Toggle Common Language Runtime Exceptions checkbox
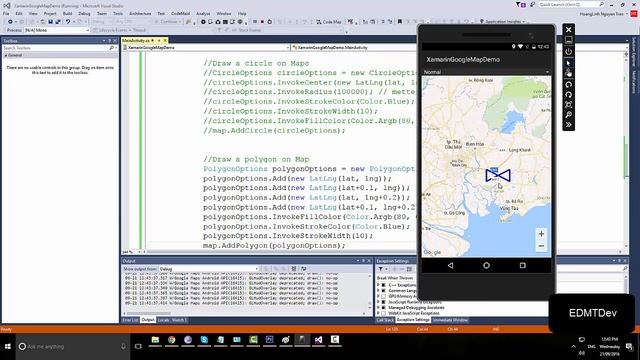The height and width of the screenshot is (360, 640). click(383, 291)
